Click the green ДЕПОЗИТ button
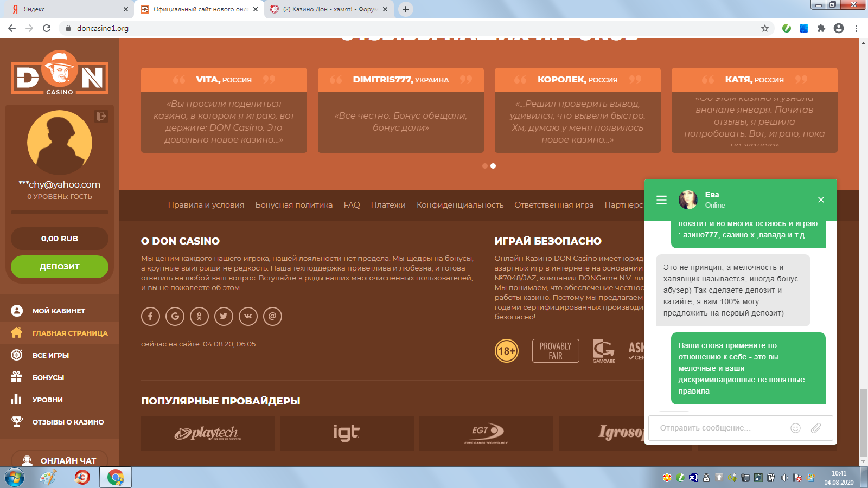The width and height of the screenshot is (868, 488). click(x=60, y=267)
